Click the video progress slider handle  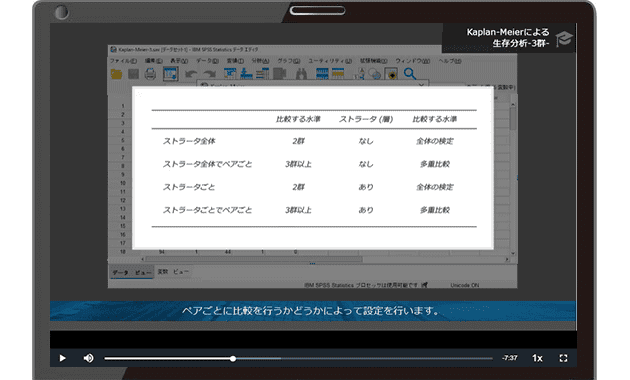[x=233, y=358]
